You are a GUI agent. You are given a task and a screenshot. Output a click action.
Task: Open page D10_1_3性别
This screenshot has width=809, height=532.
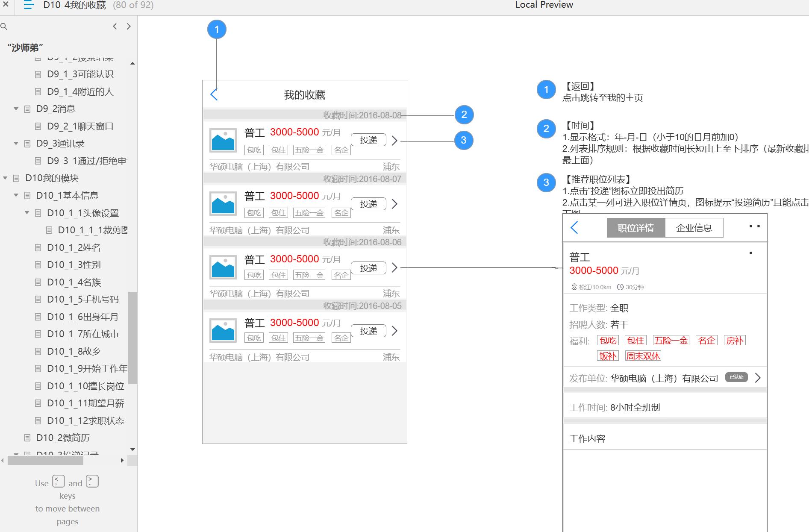point(74,265)
